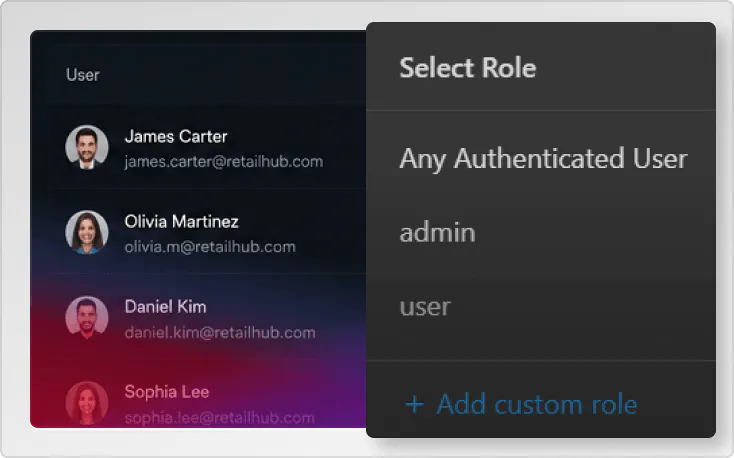Click the User column header

pyautogui.click(x=83, y=75)
